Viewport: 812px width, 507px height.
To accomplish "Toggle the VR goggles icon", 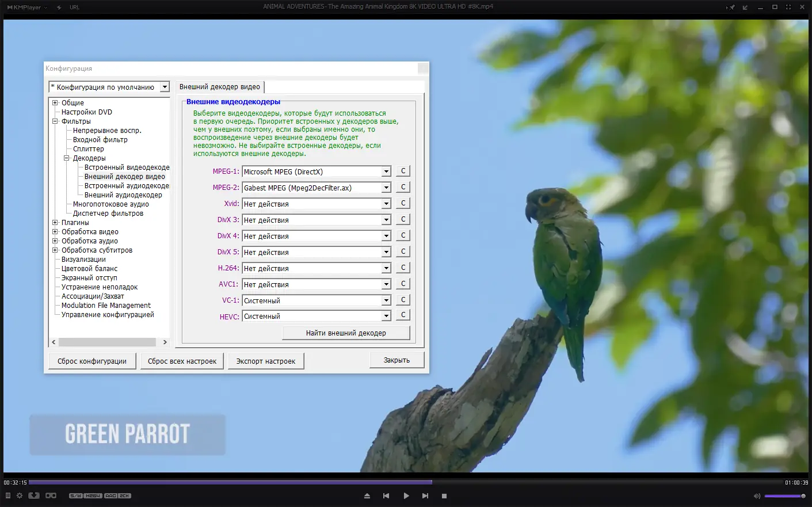I will (51, 495).
